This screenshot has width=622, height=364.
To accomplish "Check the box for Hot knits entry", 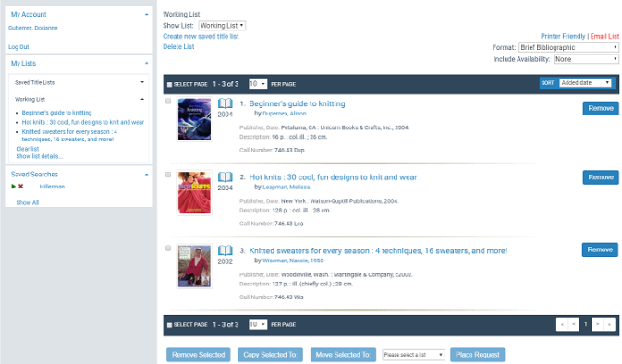I will [x=168, y=175].
